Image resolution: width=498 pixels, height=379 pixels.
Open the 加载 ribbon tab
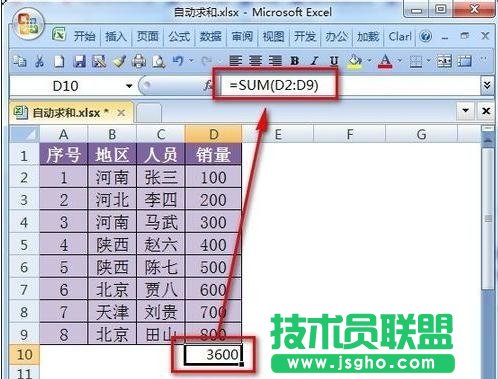pos(368,36)
